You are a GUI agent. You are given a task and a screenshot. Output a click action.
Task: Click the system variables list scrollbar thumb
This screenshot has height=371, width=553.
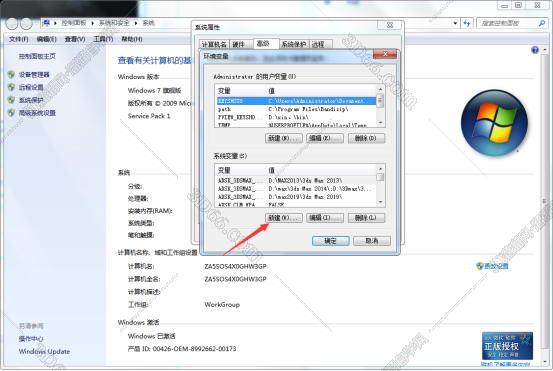point(380,177)
